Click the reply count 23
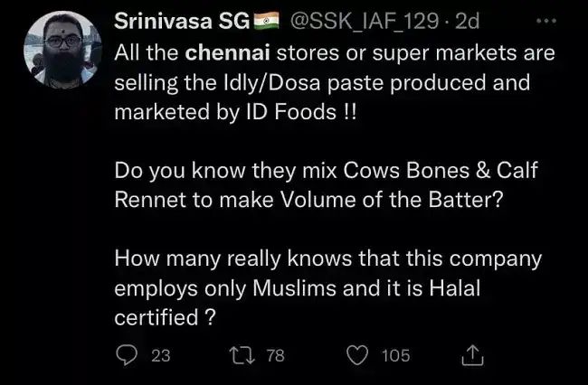The width and height of the screenshot is (588, 385). tap(160, 356)
